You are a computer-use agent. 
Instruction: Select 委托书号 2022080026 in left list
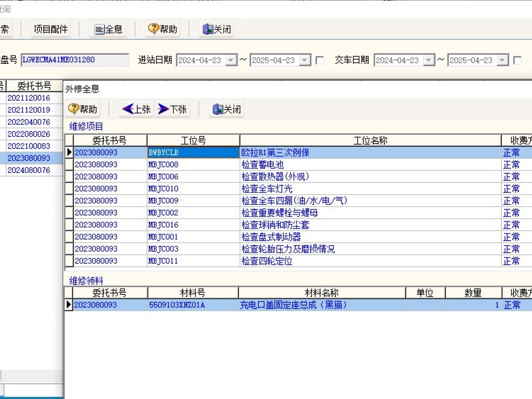[34, 134]
